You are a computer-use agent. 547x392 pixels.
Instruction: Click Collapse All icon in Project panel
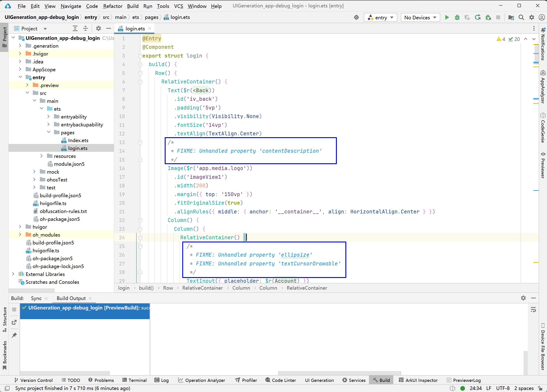coord(85,28)
